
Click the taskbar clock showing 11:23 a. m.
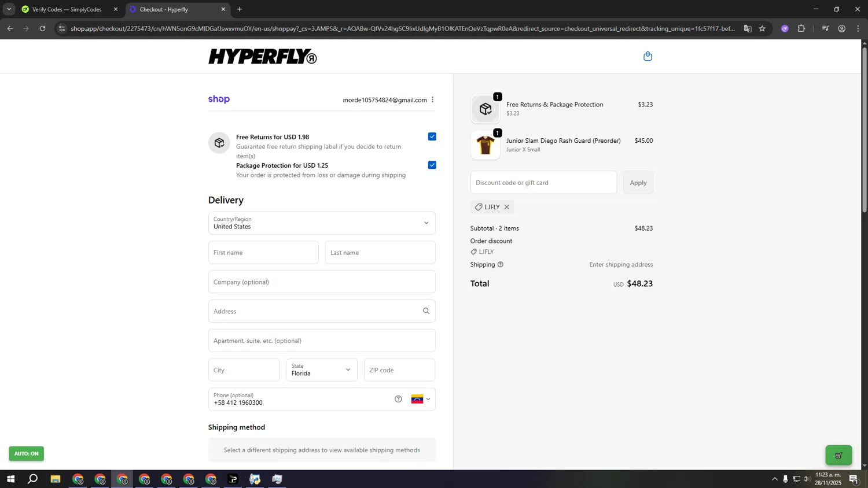pyautogui.click(x=828, y=475)
